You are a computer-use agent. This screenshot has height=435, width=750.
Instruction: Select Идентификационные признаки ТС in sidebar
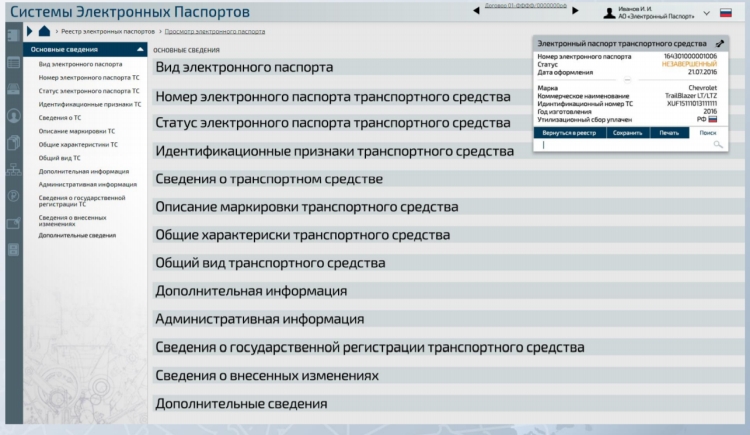point(90,104)
